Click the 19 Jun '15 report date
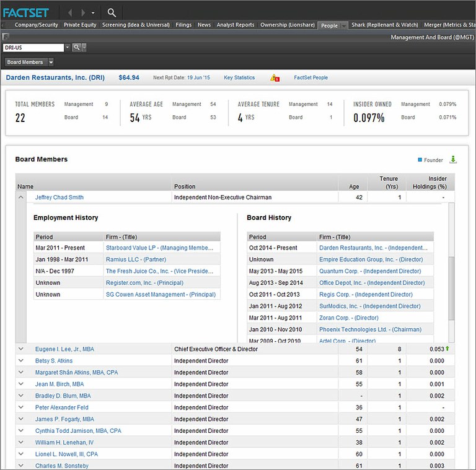Image resolution: width=476 pixels, height=470 pixels. point(198,77)
